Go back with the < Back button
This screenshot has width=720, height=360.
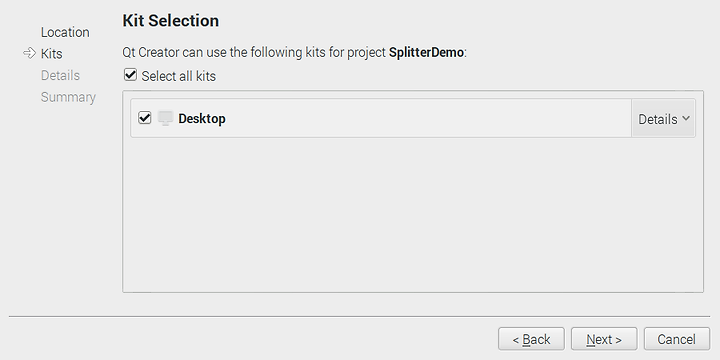(x=531, y=339)
